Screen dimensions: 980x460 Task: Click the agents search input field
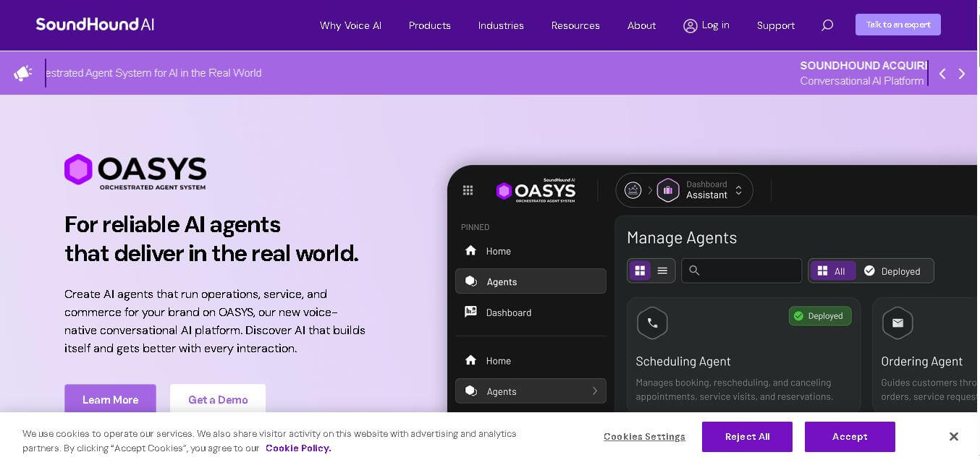(x=742, y=271)
